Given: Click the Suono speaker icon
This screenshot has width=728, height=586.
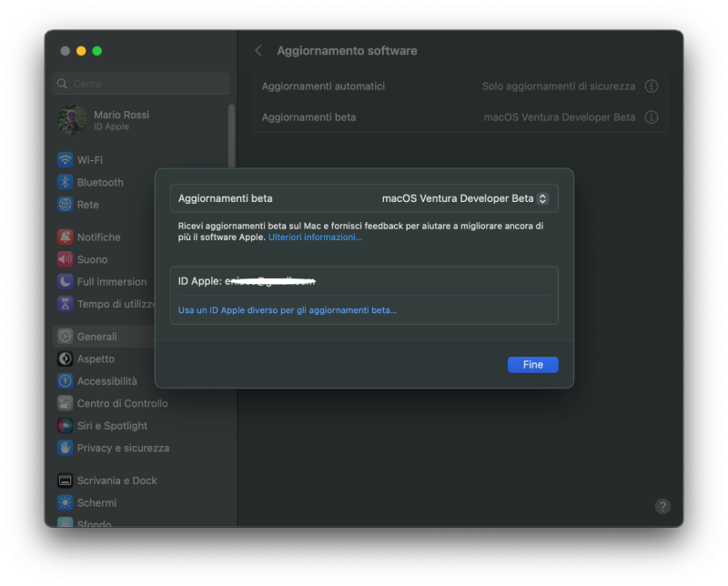Looking at the screenshot, I should point(66,259).
